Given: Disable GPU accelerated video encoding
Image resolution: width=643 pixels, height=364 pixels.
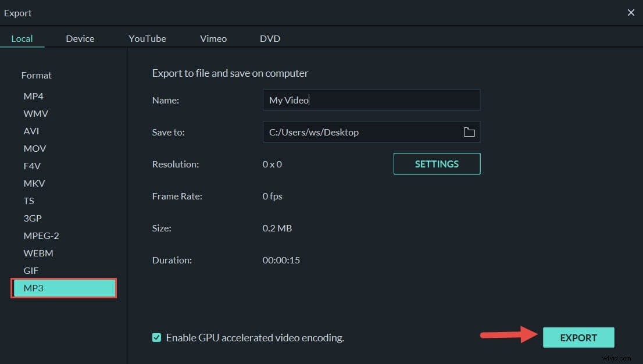Looking at the screenshot, I should [156, 337].
